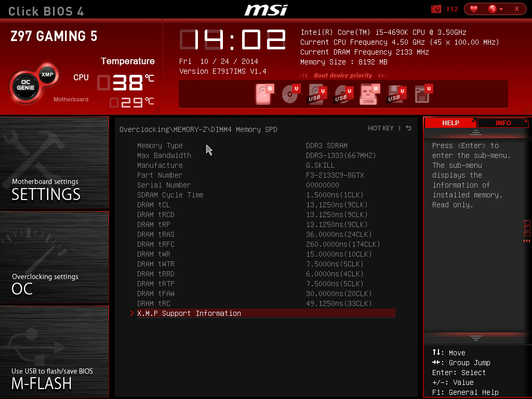
Task: Click the G.SKILL manufacture value
Action: (x=320, y=165)
